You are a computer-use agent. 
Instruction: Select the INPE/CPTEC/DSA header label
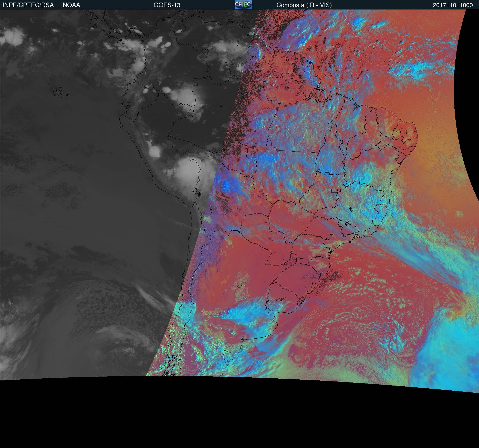point(28,5)
